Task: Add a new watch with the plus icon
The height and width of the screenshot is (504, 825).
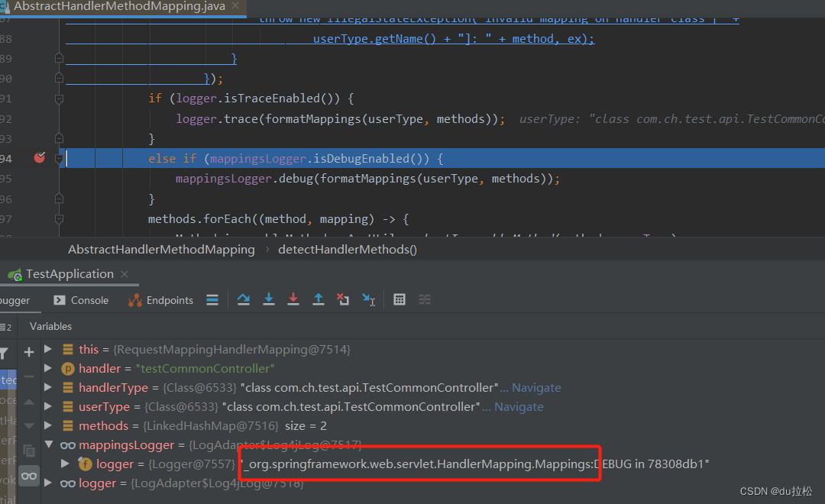Action: [x=29, y=352]
